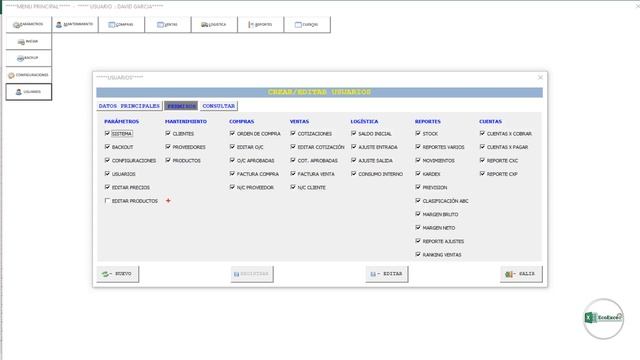This screenshot has width=640, height=360.
Task: Toggle the Kardex checkbox
Action: [x=418, y=174]
